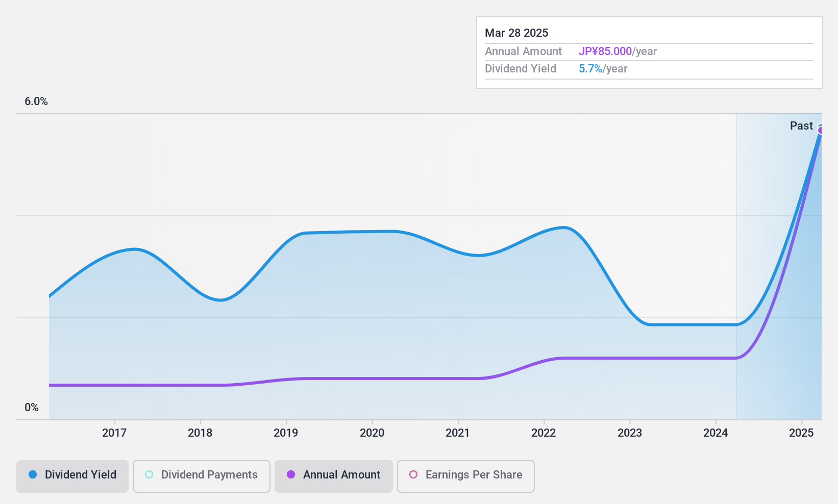
Task: Select the 2018 axis label
Action: (x=200, y=433)
